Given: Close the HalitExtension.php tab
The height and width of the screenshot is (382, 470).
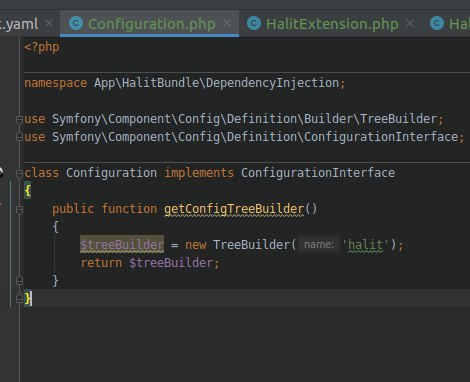Looking at the screenshot, I should [x=410, y=24].
